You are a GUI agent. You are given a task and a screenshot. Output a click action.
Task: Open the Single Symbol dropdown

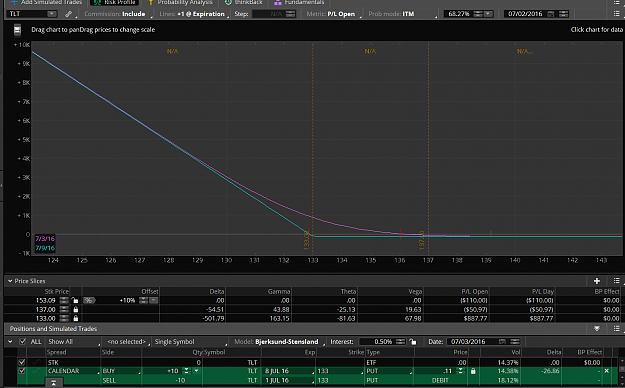pos(190,342)
